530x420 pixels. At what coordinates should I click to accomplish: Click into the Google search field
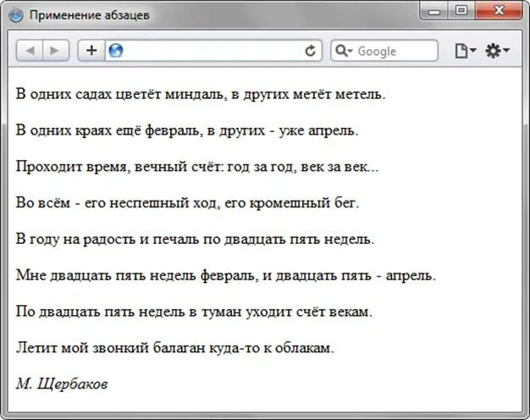[384, 51]
